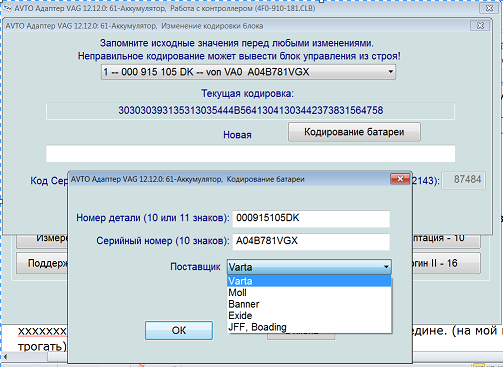
Task: Click the button ending with 'птация - 10'
Action: click(x=447, y=241)
